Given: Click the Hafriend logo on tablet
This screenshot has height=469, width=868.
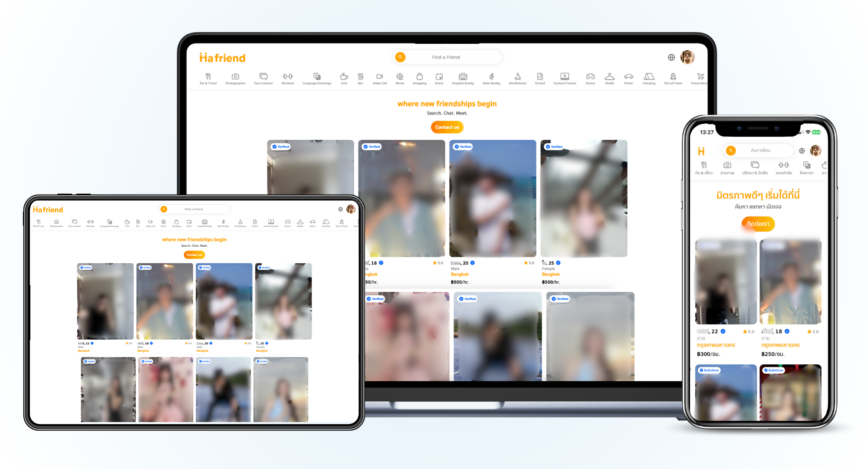Looking at the screenshot, I should [48, 210].
